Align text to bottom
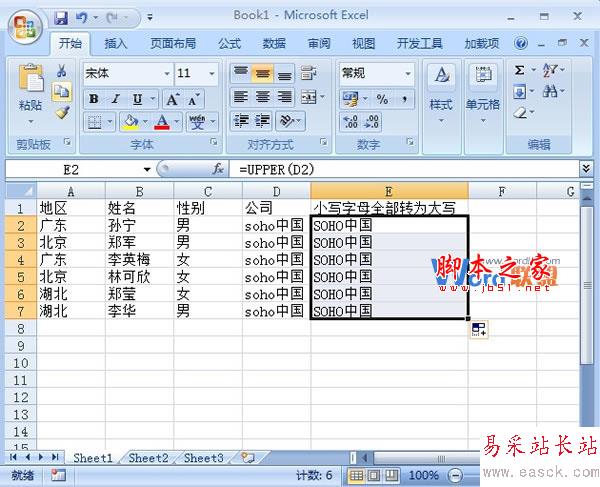600x487 pixels. coord(284,73)
